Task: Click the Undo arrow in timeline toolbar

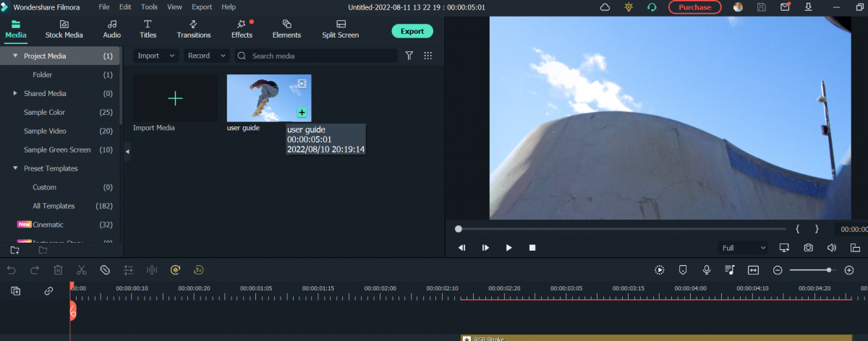Action: (11, 269)
